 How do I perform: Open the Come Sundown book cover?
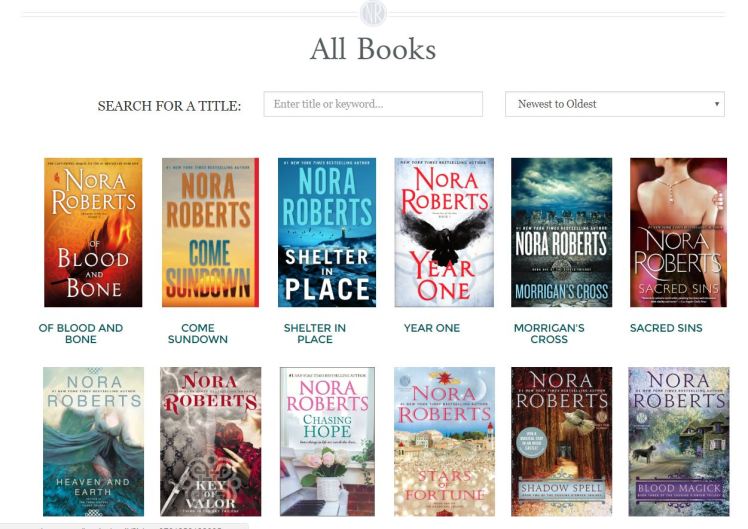coord(210,232)
